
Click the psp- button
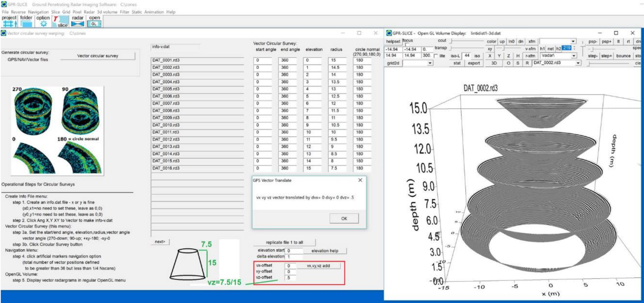pyautogui.click(x=592, y=41)
